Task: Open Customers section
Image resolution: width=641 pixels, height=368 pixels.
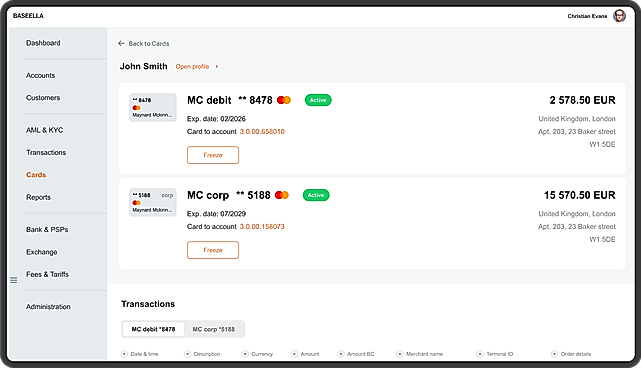Action: (x=43, y=98)
